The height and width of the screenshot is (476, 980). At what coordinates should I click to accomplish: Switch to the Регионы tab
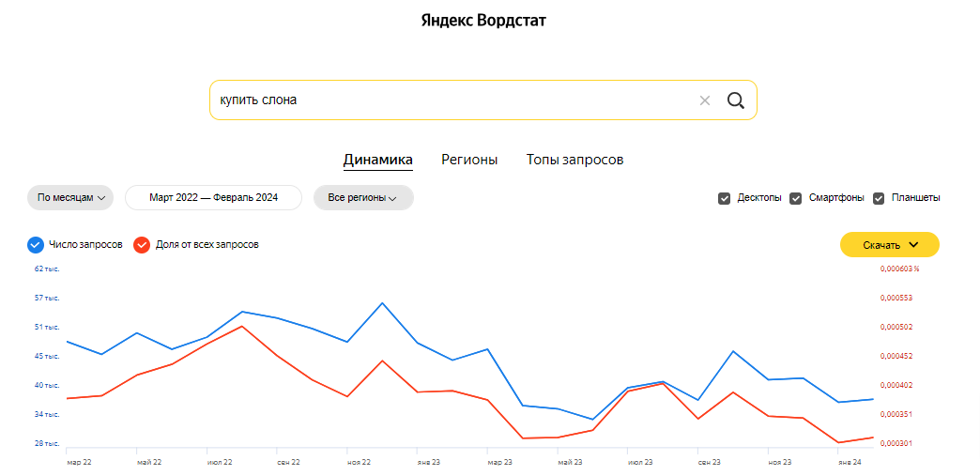[x=469, y=160]
